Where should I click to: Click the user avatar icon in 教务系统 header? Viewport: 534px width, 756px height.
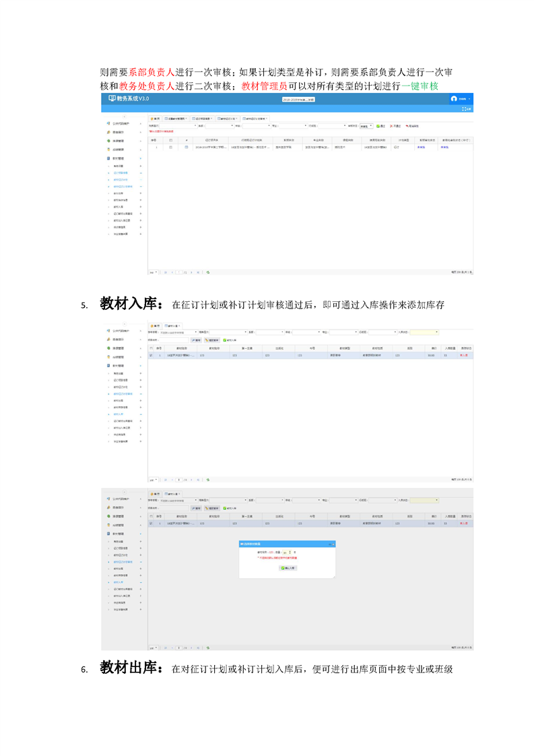(454, 98)
